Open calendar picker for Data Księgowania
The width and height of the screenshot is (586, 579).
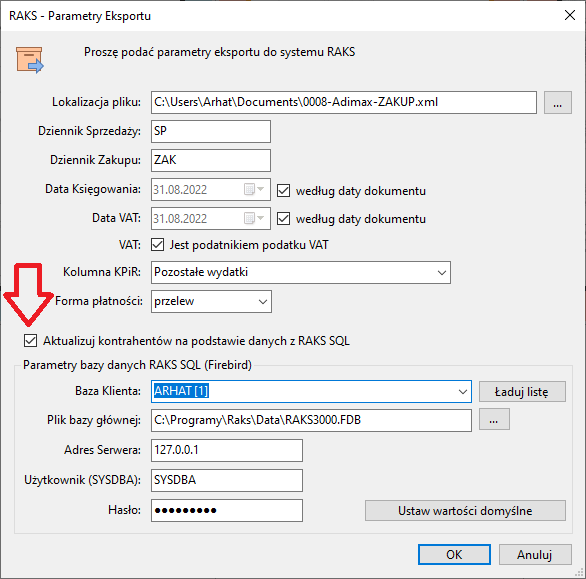[x=254, y=189]
